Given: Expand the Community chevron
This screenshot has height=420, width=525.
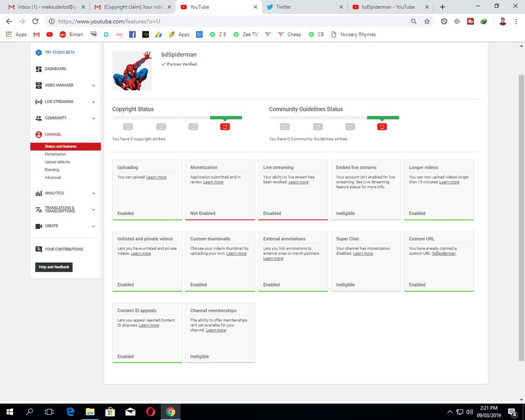Looking at the screenshot, I should (x=93, y=119).
